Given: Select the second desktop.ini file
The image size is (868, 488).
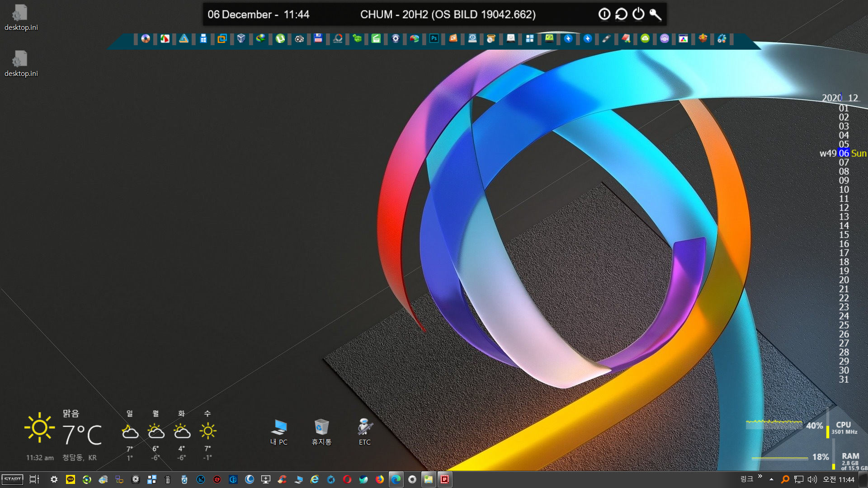Looking at the screenshot, I should pyautogui.click(x=21, y=64).
